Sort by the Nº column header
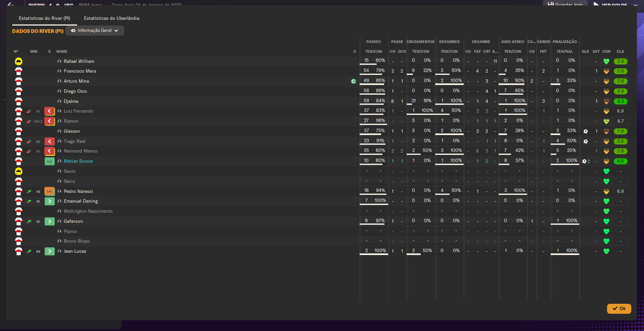Image resolution: width=644 pixels, height=331 pixels. [x=16, y=51]
